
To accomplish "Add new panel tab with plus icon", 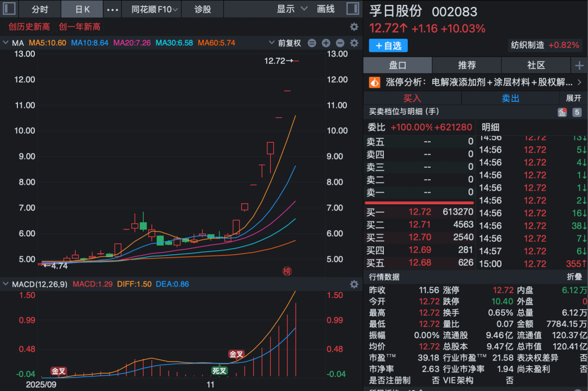I will 579,65.
